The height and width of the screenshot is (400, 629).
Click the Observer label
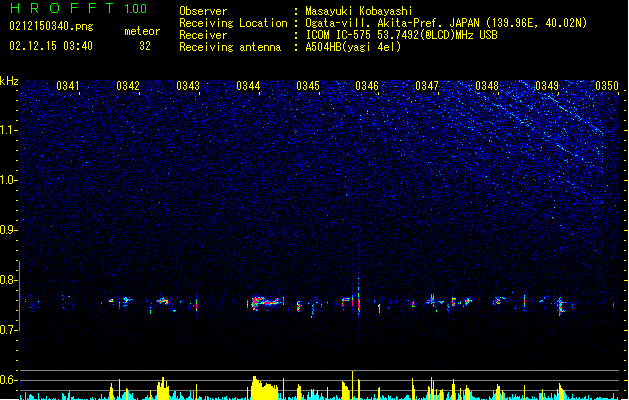click(203, 11)
